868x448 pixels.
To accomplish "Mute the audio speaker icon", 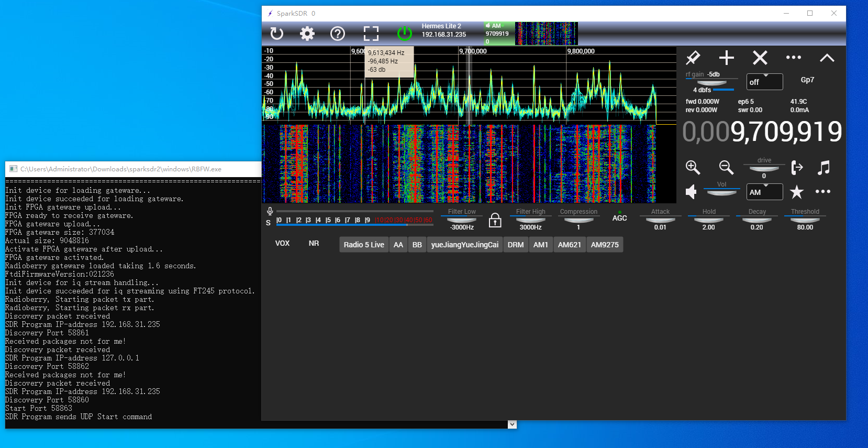I will tap(692, 192).
